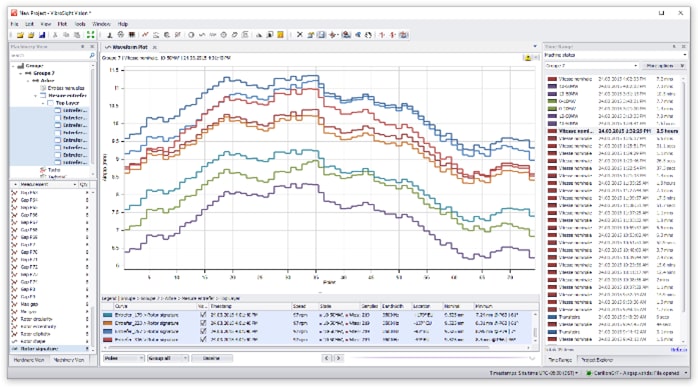Toggle the checkbox of the orange legend curve
Screen dimensions: 698x388
(203, 323)
